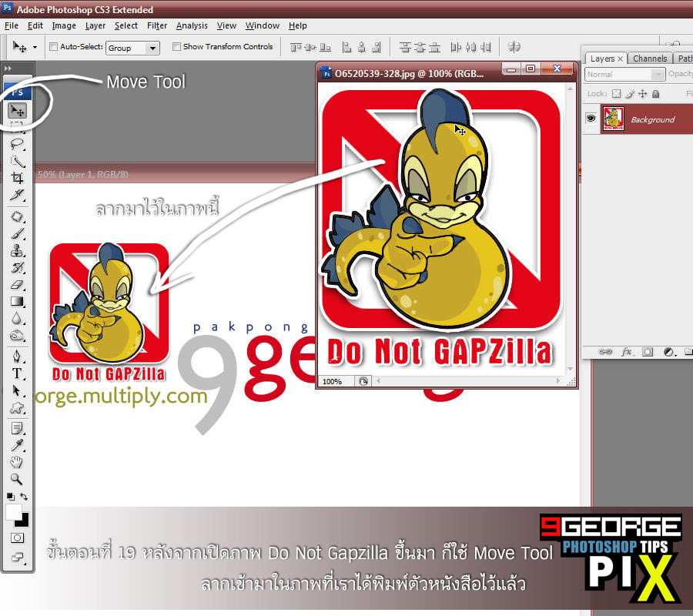Open the tool preset picker arrow

pos(35,47)
